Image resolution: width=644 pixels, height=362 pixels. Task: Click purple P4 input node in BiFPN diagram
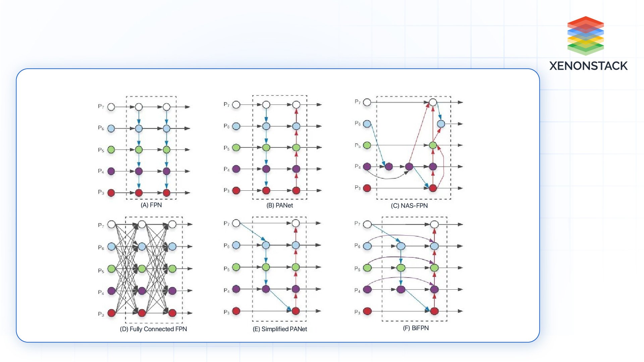tap(367, 289)
